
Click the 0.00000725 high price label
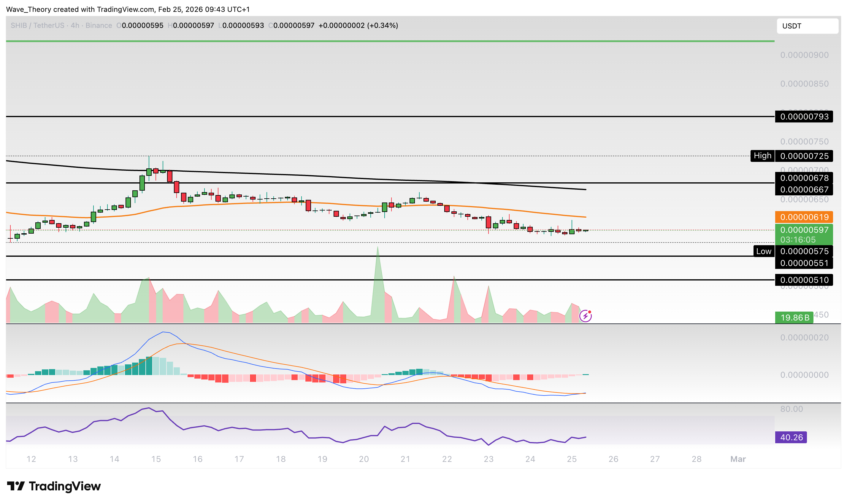[x=804, y=156]
